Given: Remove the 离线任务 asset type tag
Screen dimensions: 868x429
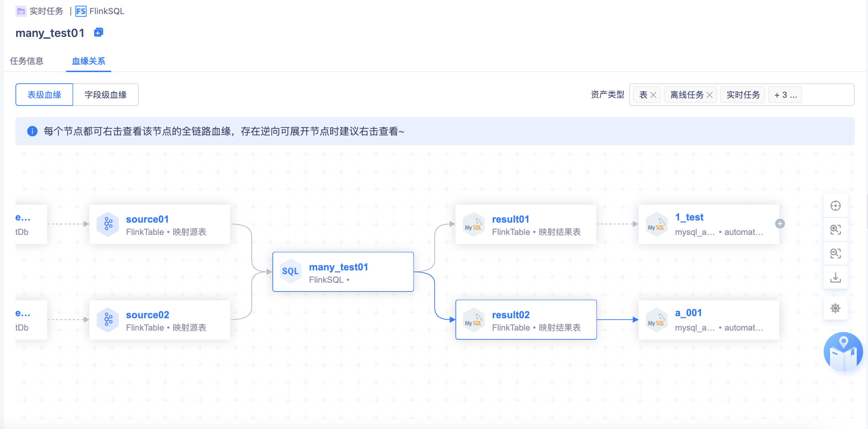Looking at the screenshot, I should coord(710,95).
